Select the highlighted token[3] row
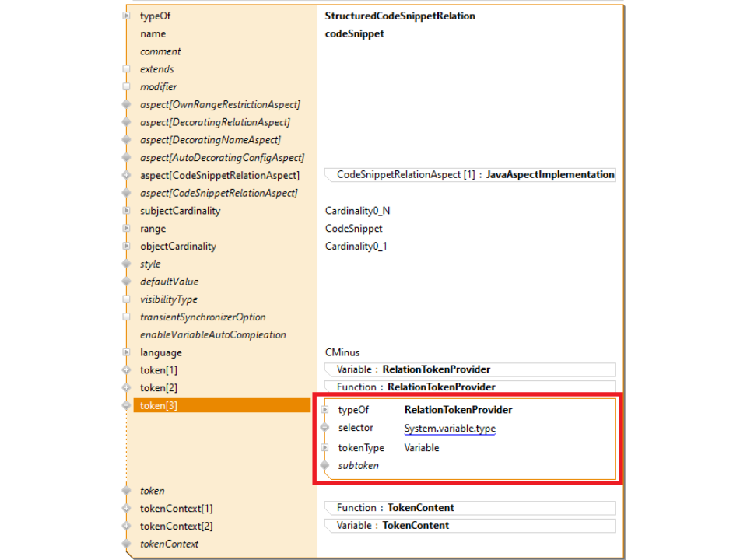The width and height of the screenshot is (747, 560). pos(221,405)
